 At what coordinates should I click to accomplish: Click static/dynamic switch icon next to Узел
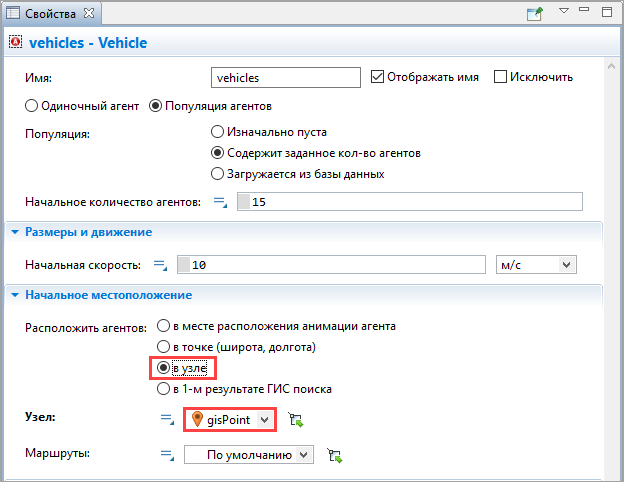coord(167,420)
